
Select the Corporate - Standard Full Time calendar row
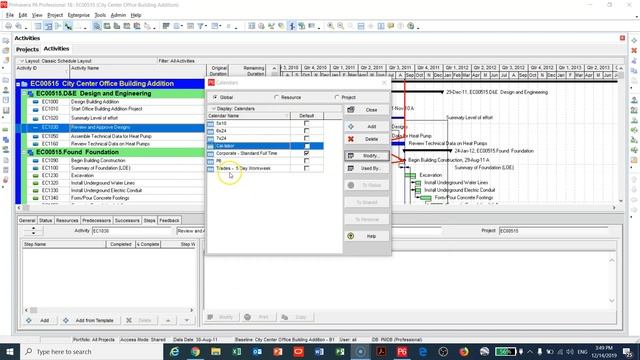coord(265,153)
